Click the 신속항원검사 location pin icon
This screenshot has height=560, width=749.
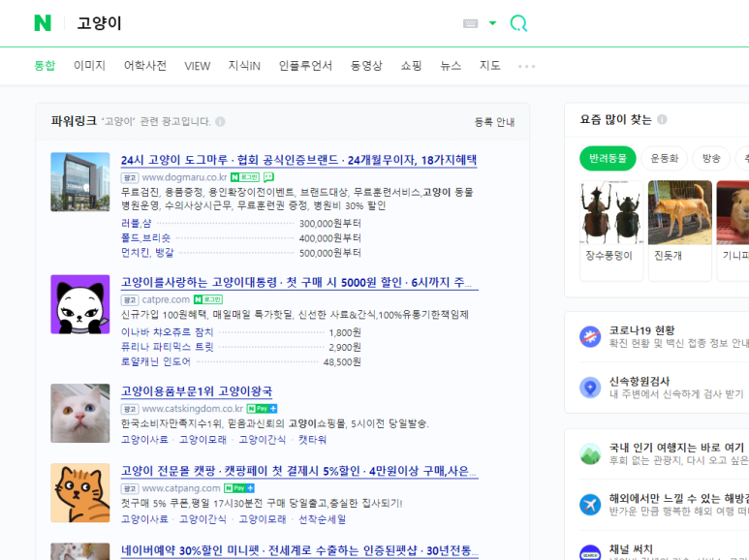[x=590, y=388]
